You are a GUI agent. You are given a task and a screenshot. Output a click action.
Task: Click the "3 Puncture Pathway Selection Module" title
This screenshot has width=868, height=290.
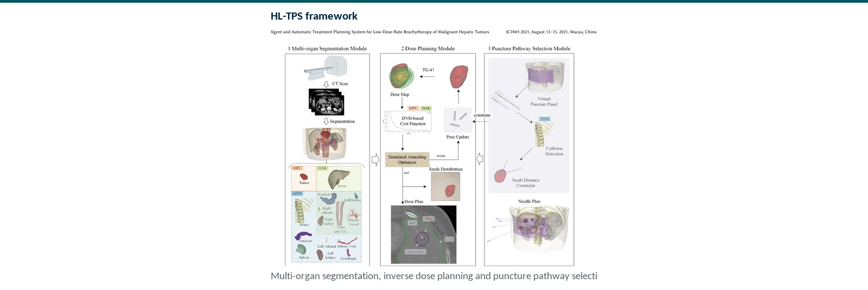click(529, 48)
